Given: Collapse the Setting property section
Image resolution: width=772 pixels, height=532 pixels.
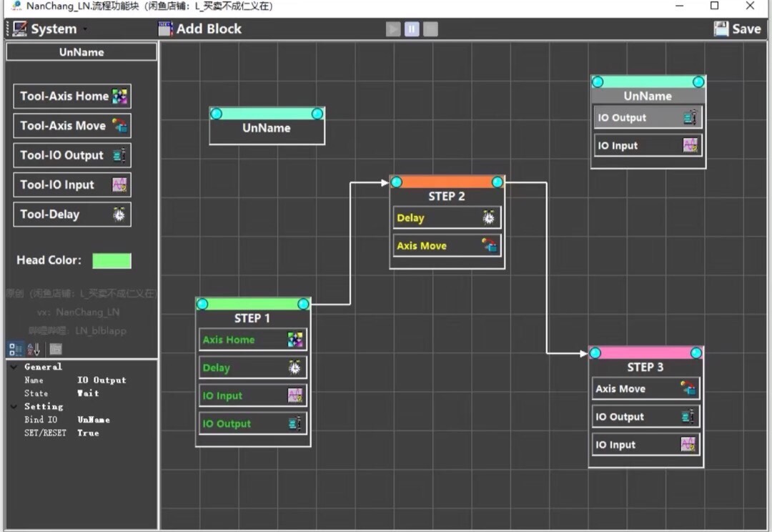Looking at the screenshot, I should click(14, 406).
